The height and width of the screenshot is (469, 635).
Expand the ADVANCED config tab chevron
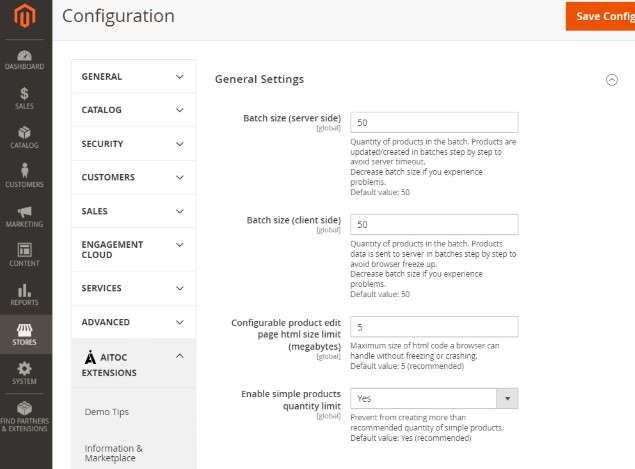[180, 322]
